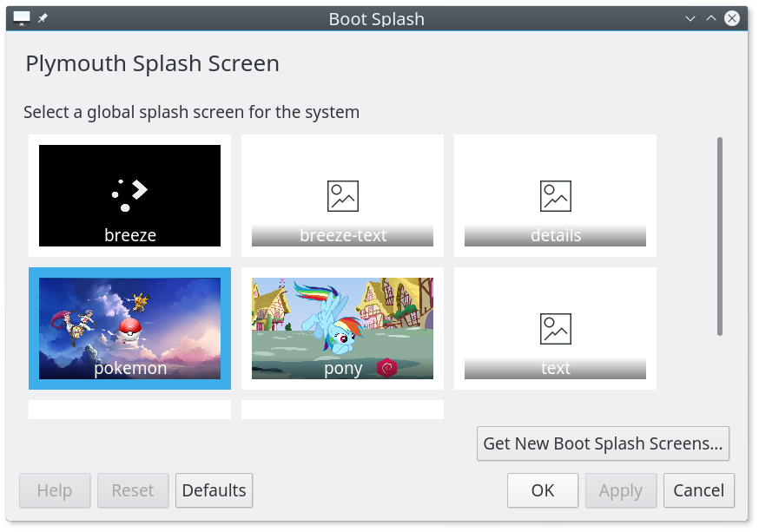Confirm with the OK button
Viewport: 759px width, 532px height.
(x=543, y=490)
